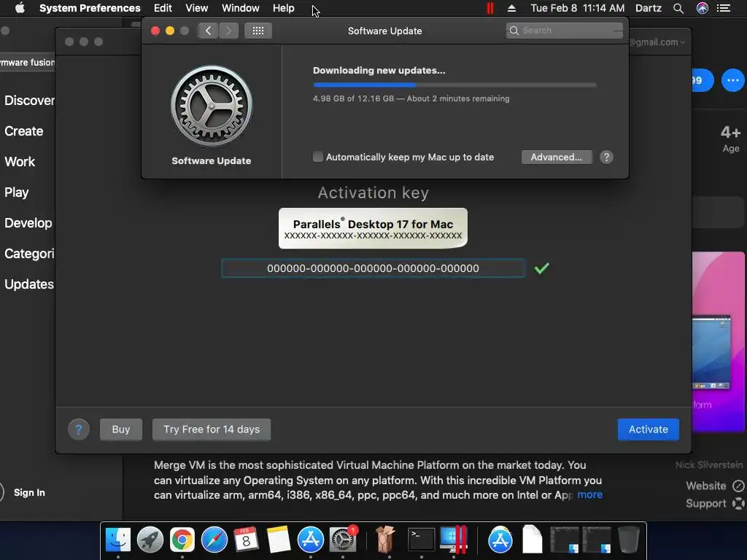This screenshot has width=747, height=560.
Task: Click the Buy button
Action: [x=121, y=429]
